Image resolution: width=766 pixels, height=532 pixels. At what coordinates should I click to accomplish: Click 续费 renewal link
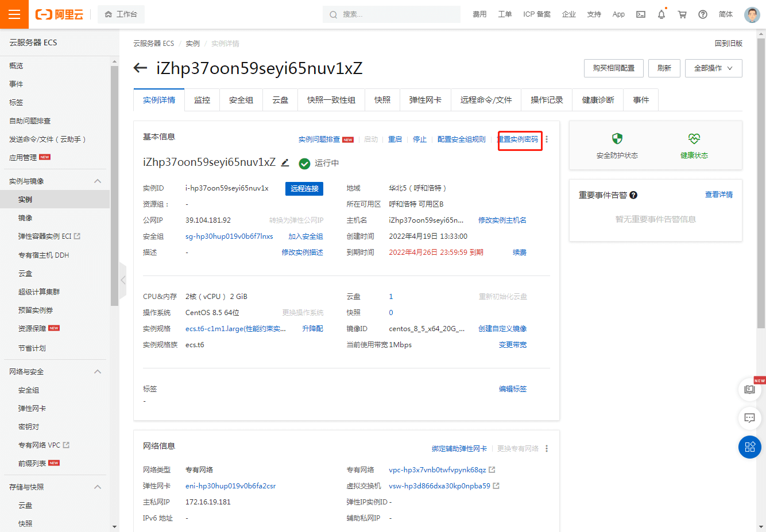click(x=520, y=253)
